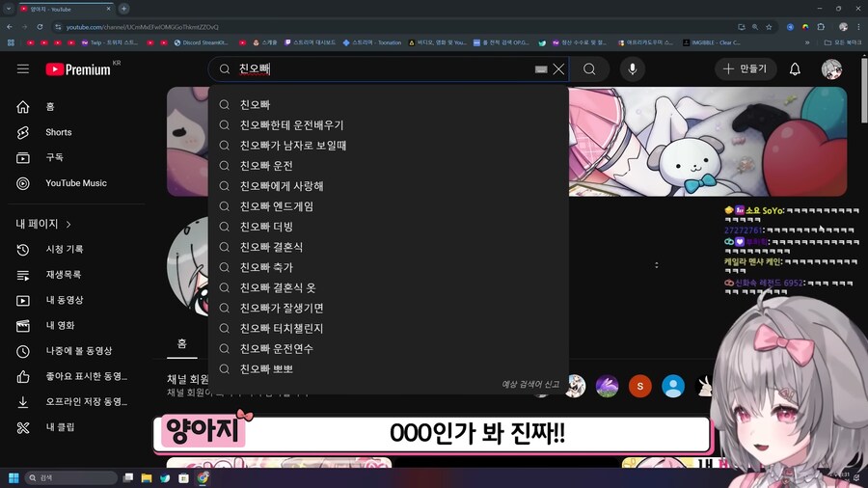This screenshot has width=868, height=488.
Task: Open 오프라인 저장 동영상 downloads
Action: pyautogui.click(x=76, y=402)
